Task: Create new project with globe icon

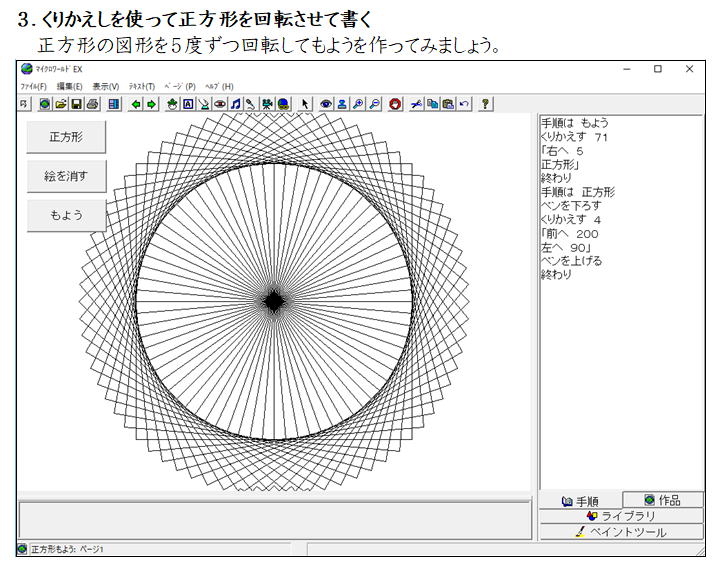Action: point(45,104)
